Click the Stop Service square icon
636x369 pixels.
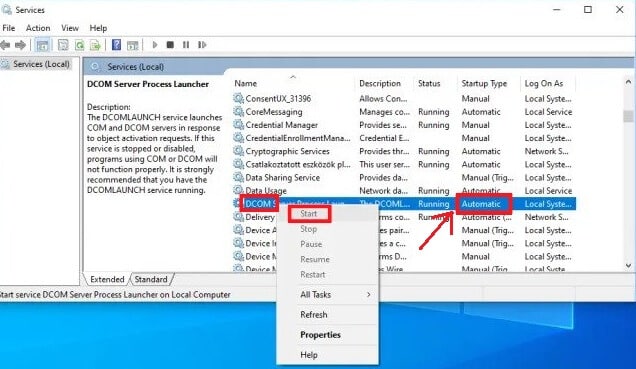pyautogui.click(x=170, y=45)
